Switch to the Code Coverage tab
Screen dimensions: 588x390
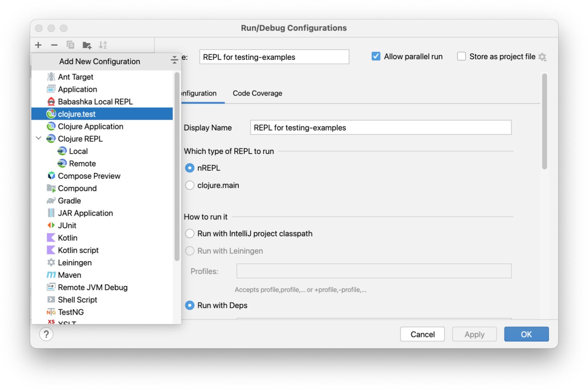257,93
